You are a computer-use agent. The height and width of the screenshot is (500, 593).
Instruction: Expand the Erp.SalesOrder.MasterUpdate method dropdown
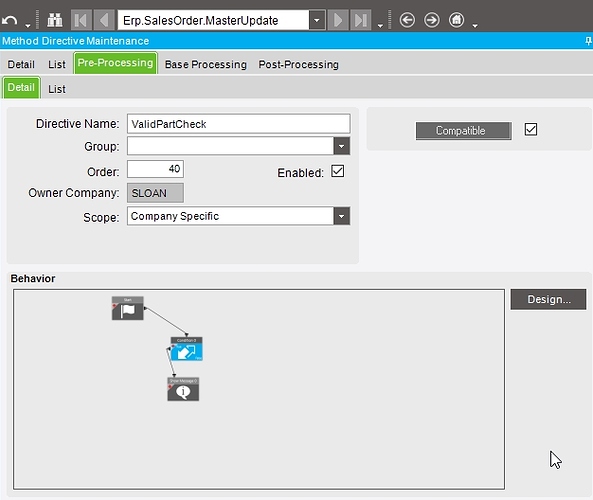[317, 20]
